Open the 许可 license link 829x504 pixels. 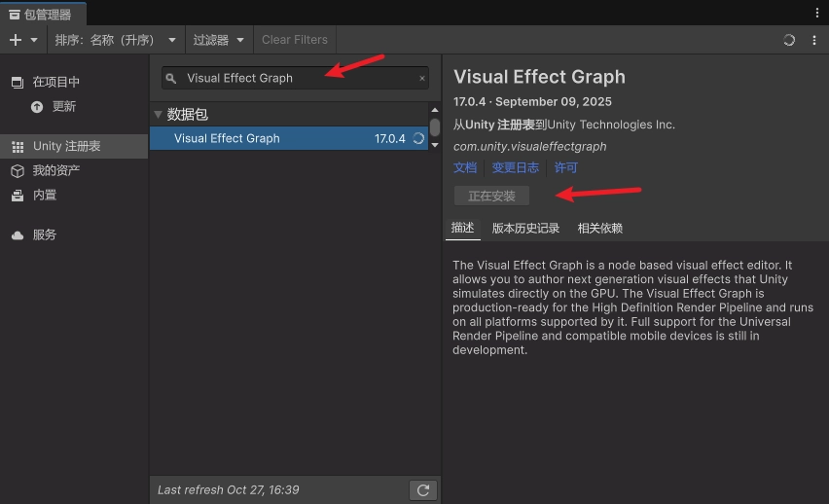pos(565,167)
